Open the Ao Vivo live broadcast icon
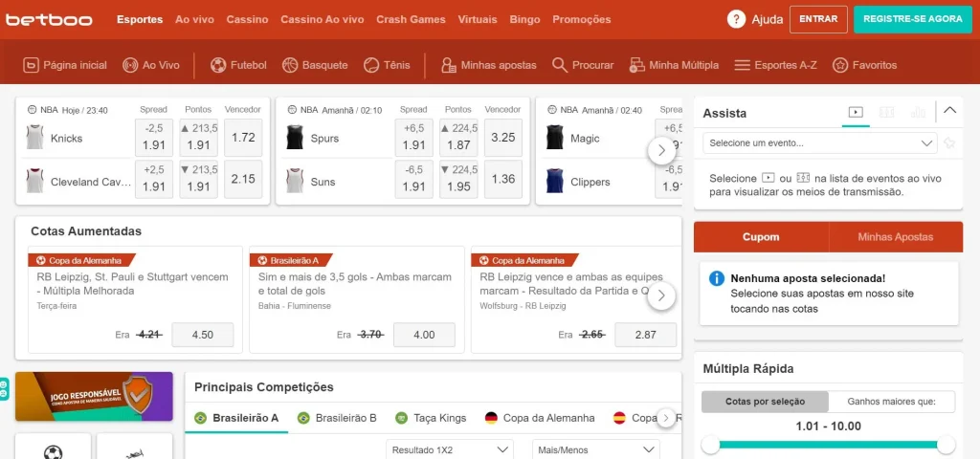 tap(130, 65)
